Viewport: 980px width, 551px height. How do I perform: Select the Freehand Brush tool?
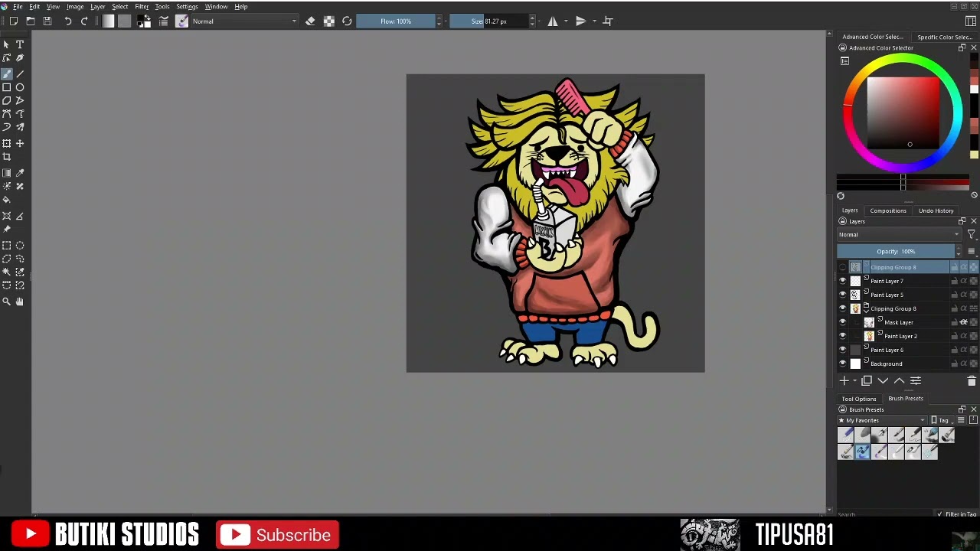click(x=7, y=73)
